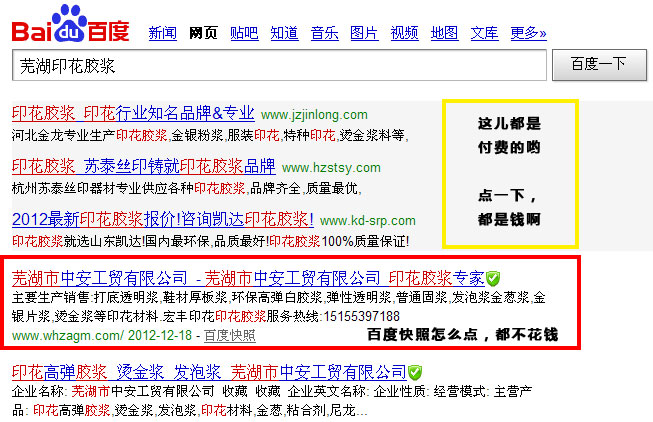Click the Baidu paw logo
The width and height of the screenshot is (653, 422).
point(70,24)
